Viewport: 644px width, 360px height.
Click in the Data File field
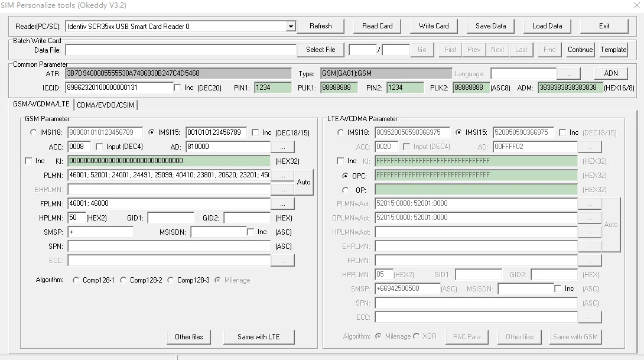(x=181, y=50)
